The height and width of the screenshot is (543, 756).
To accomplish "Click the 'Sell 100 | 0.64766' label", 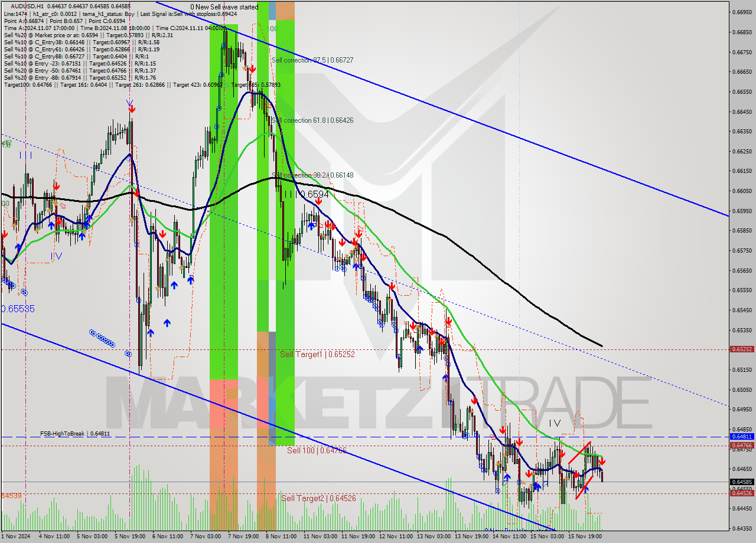I will click(317, 450).
